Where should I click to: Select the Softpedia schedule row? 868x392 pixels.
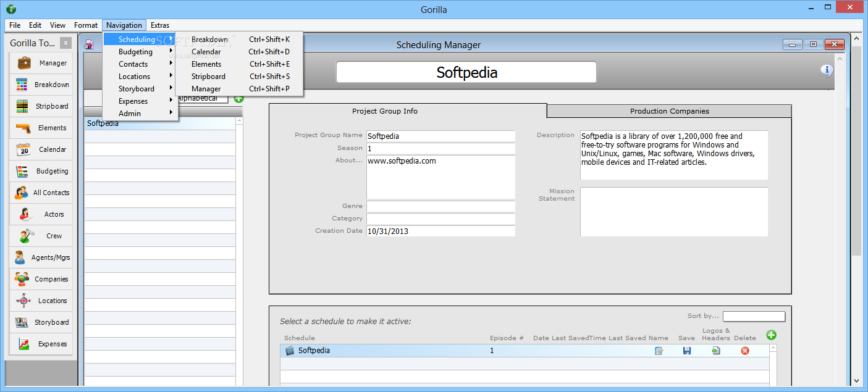tap(525, 351)
